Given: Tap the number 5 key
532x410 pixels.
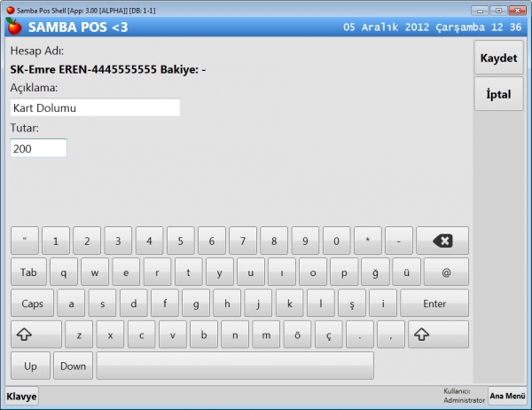Looking at the screenshot, I should (181, 240).
